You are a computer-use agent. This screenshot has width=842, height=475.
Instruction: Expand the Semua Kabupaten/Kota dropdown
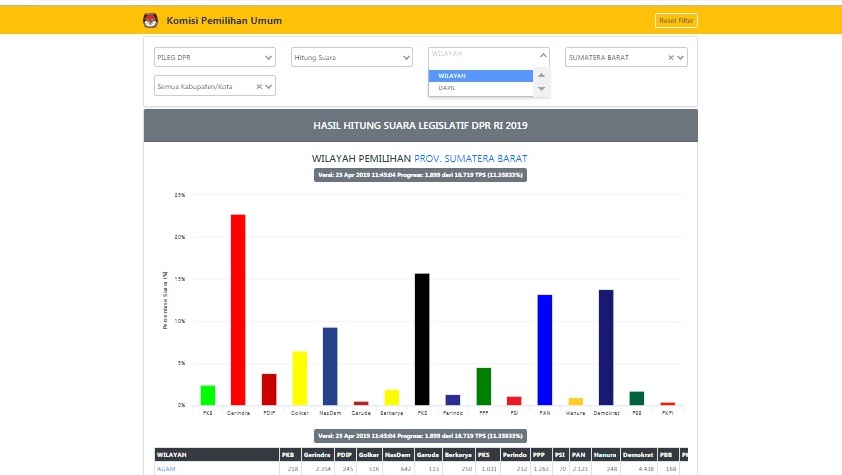[269, 87]
